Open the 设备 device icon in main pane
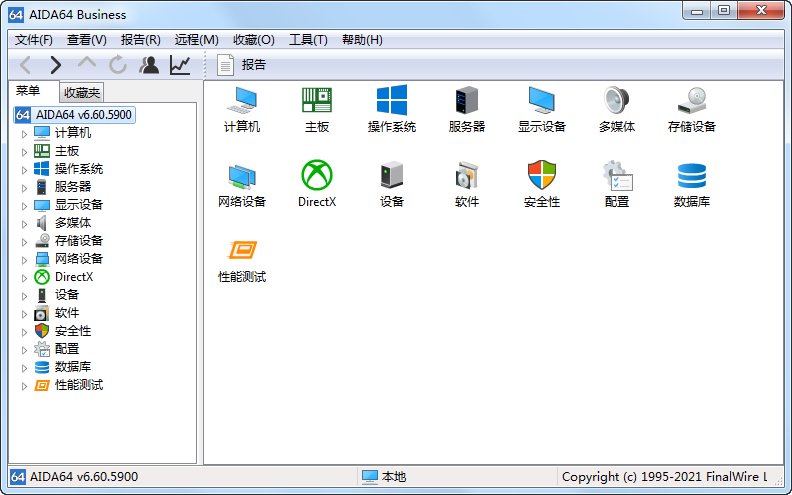The image size is (792, 495). (x=391, y=184)
